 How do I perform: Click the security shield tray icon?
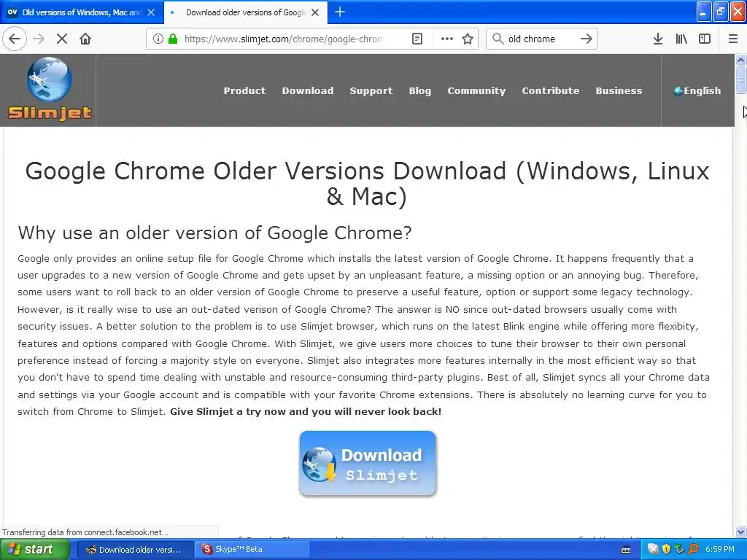(x=666, y=550)
